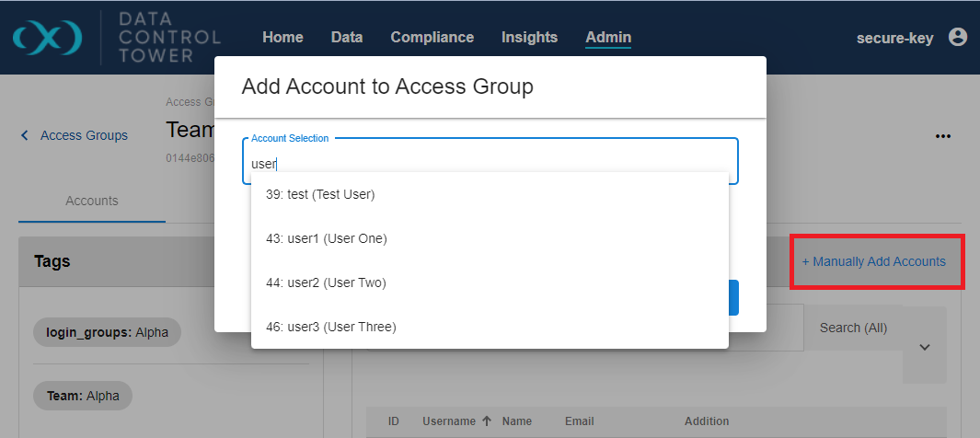The image size is (980, 438).
Task: Open the Compliance menu item
Action: click(x=432, y=38)
